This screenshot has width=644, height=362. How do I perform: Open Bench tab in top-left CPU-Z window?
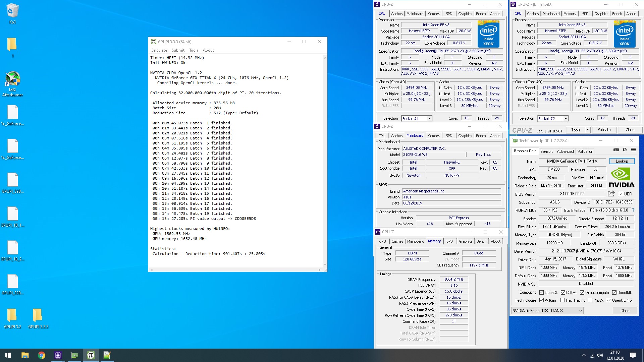pos(481,14)
